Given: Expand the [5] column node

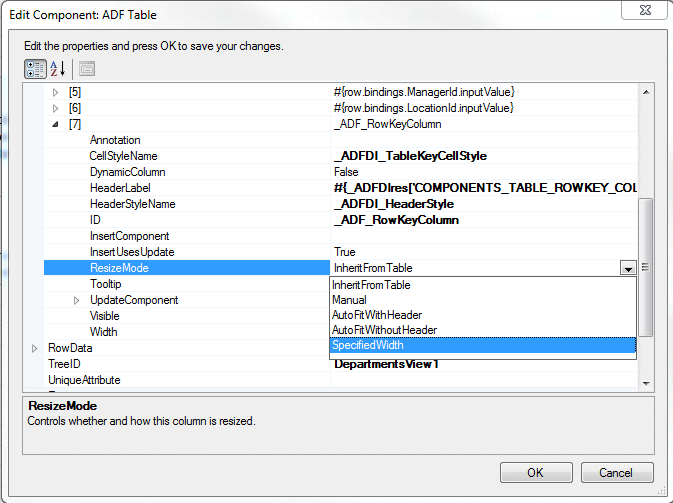Looking at the screenshot, I should [55, 92].
